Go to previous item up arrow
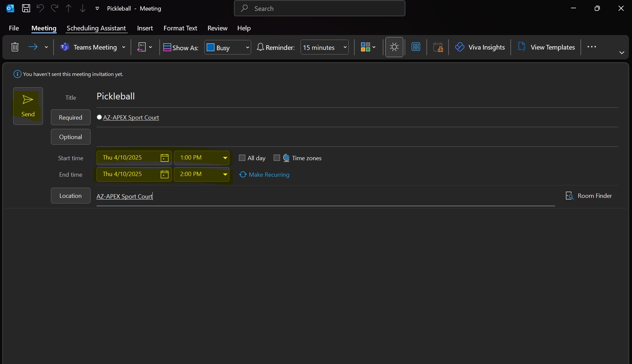Image resolution: width=632 pixels, height=364 pixels. coord(68,8)
